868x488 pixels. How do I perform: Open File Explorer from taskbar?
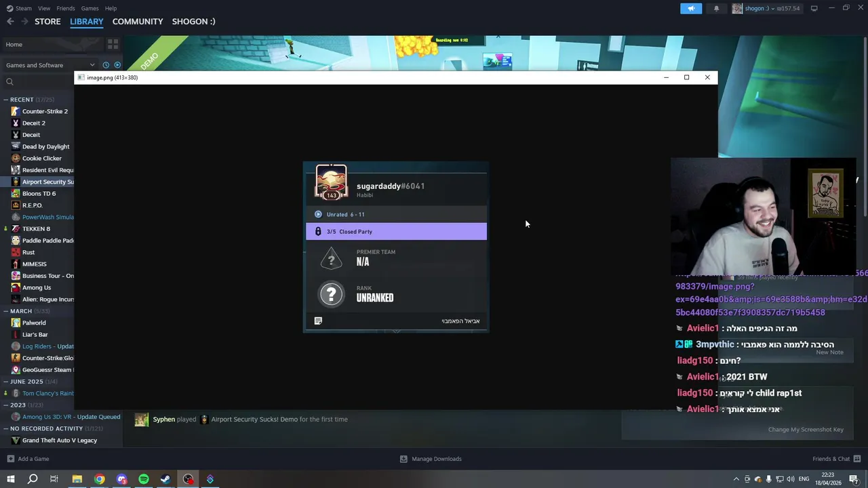pyautogui.click(x=77, y=479)
